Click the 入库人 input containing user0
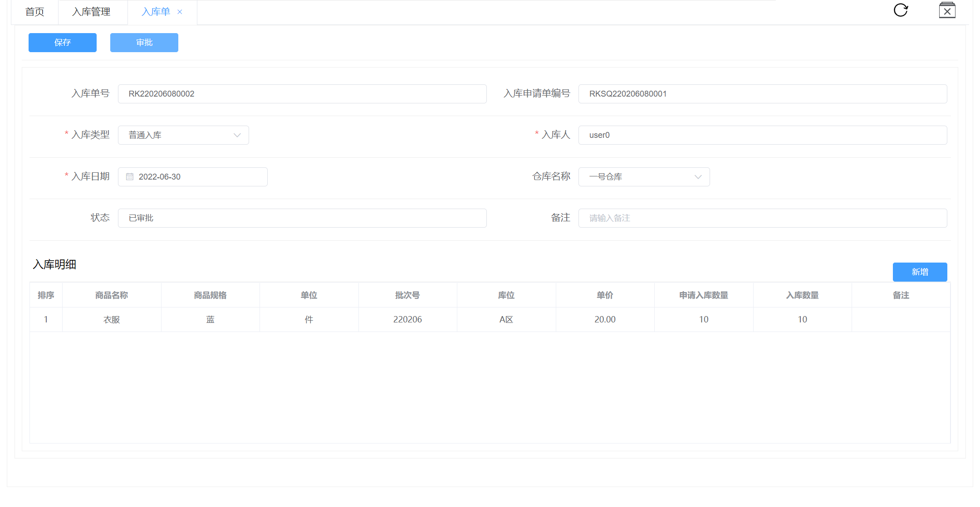980x507 pixels. tap(762, 135)
